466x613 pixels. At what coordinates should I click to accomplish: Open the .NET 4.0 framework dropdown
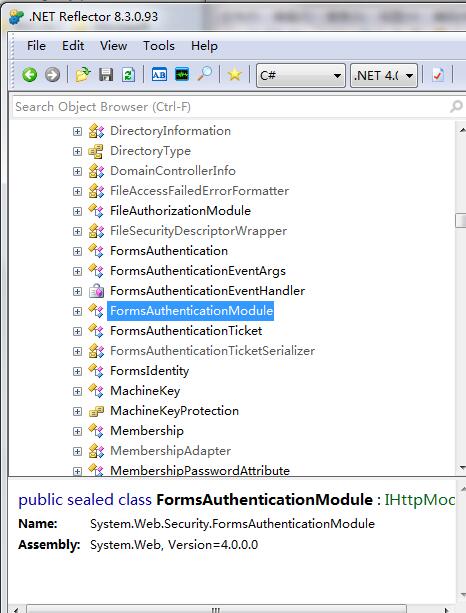[x=384, y=75]
